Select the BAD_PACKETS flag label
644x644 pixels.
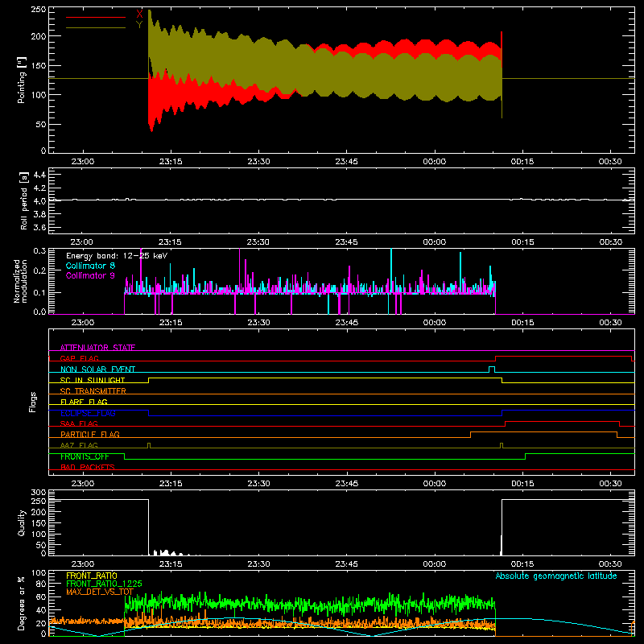(88, 467)
